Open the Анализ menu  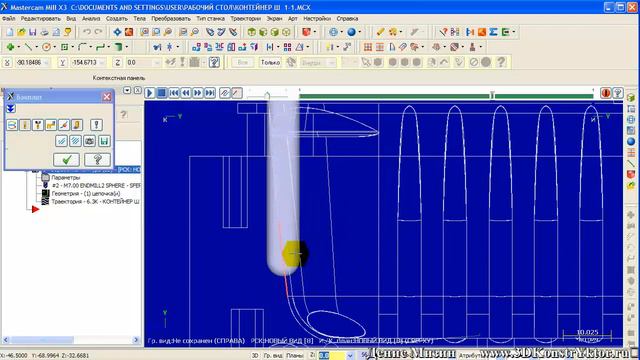(91, 19)
